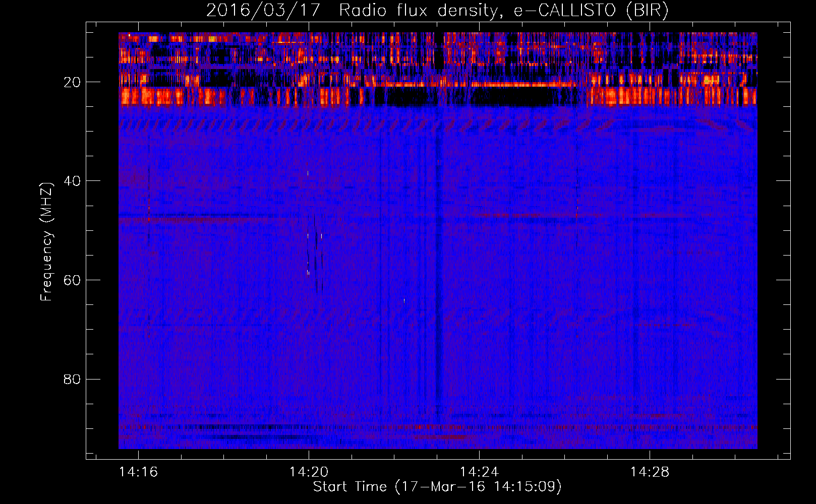
Task: Click the 14:24 time tick label
Action: (x=479, y=472)
